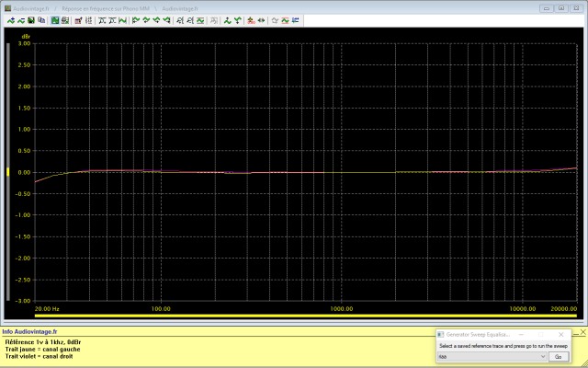This screenshot has height=368, width=588.
Task: Click the third of four green arrow icons
Action: (x=156, y=20)
